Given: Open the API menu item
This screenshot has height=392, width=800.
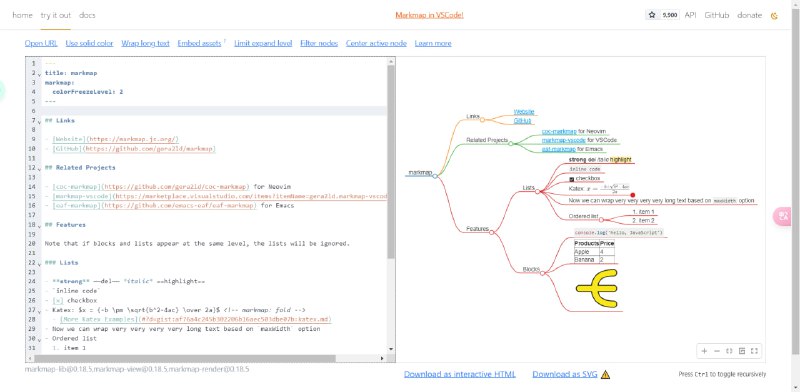Looking at the screenshot, I should [x=690, y=15].
